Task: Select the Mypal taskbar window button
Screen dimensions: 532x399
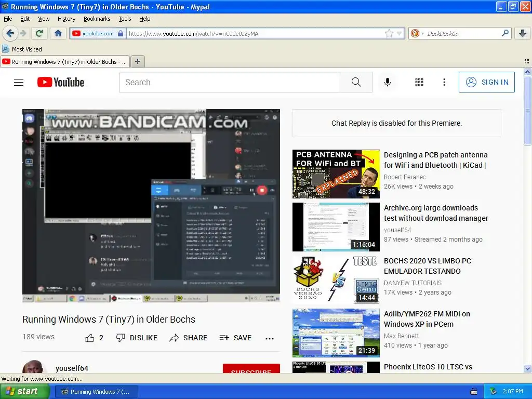Action: (x=96, y=392)
